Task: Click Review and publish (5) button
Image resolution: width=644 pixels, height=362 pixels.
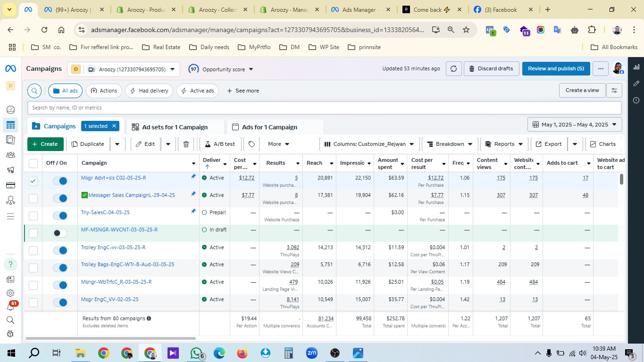Action: pyautogui.click(x=556, y=69)
